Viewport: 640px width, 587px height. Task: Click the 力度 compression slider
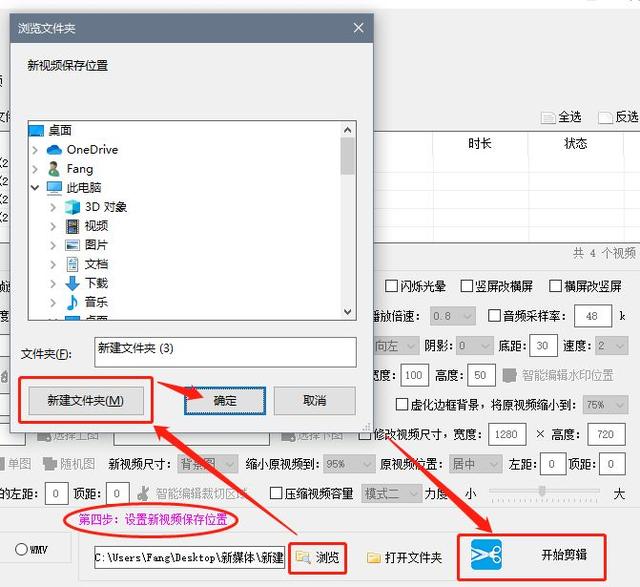tap(544, 492)
